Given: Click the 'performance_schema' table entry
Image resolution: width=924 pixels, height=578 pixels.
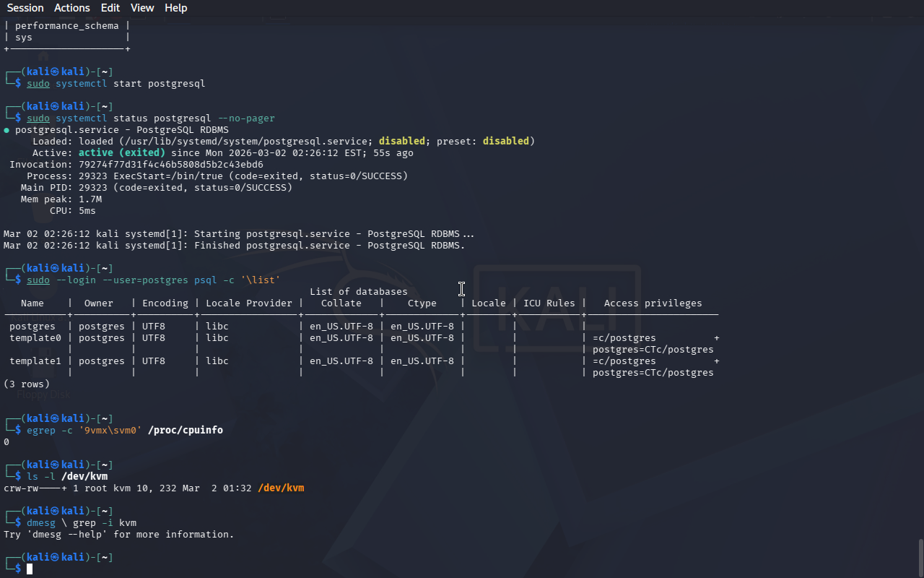Looking at the screenshot, I should (67, 26).
